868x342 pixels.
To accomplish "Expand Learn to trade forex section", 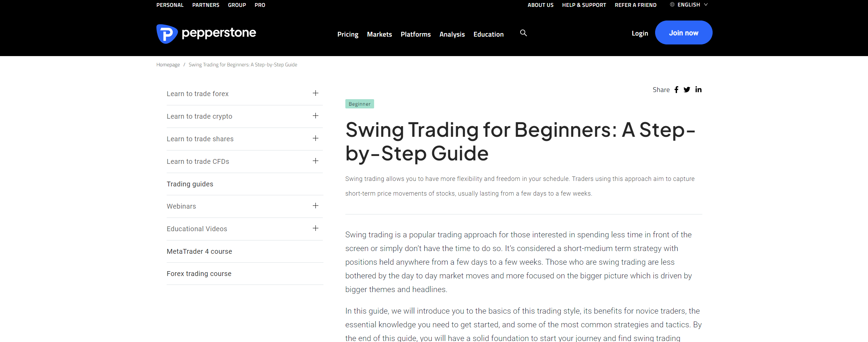I will click(x=316, y=93).
